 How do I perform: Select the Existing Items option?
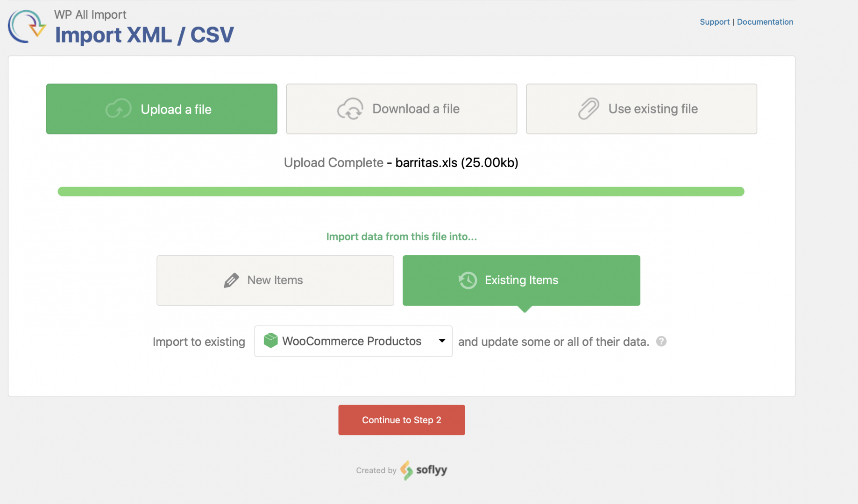[x=521, y=280]
